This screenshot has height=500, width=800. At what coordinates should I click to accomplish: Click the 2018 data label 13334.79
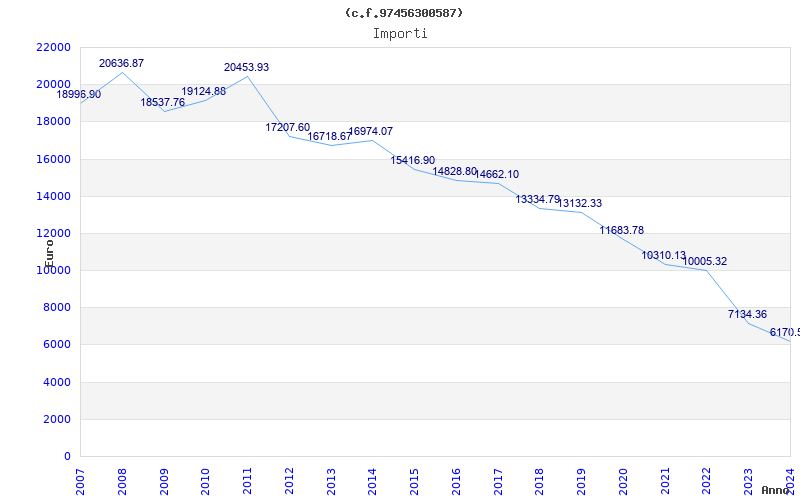point(538,200)
